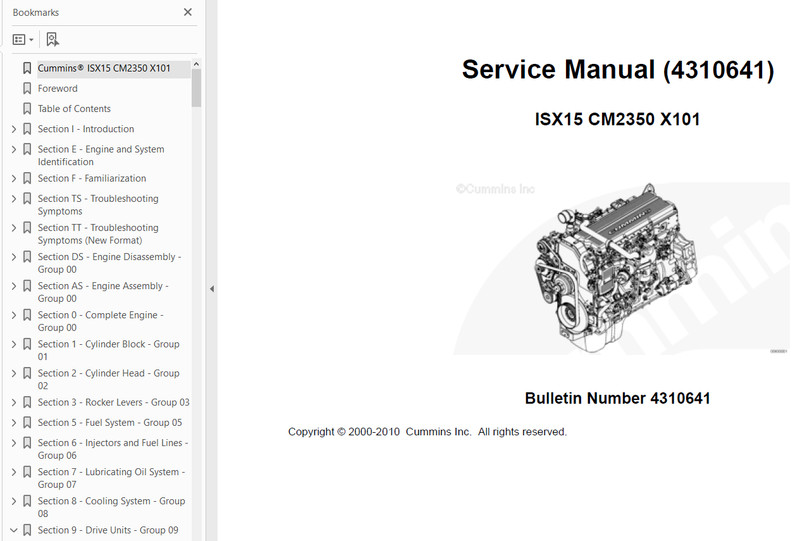Expand Section TT - Troubleshooting Symptoms (New Format)
This screenshot has height=541, width=800.
[x=14, y=228]
